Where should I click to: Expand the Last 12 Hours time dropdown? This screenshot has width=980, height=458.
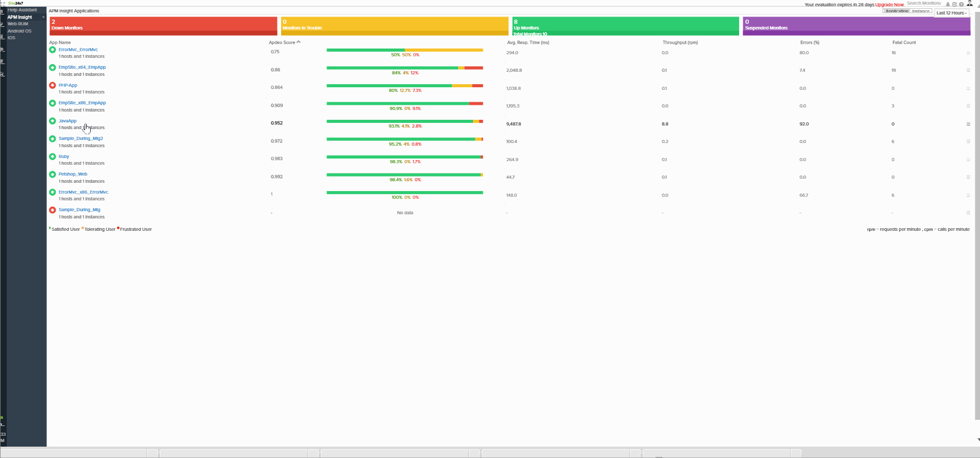point(952,13)
